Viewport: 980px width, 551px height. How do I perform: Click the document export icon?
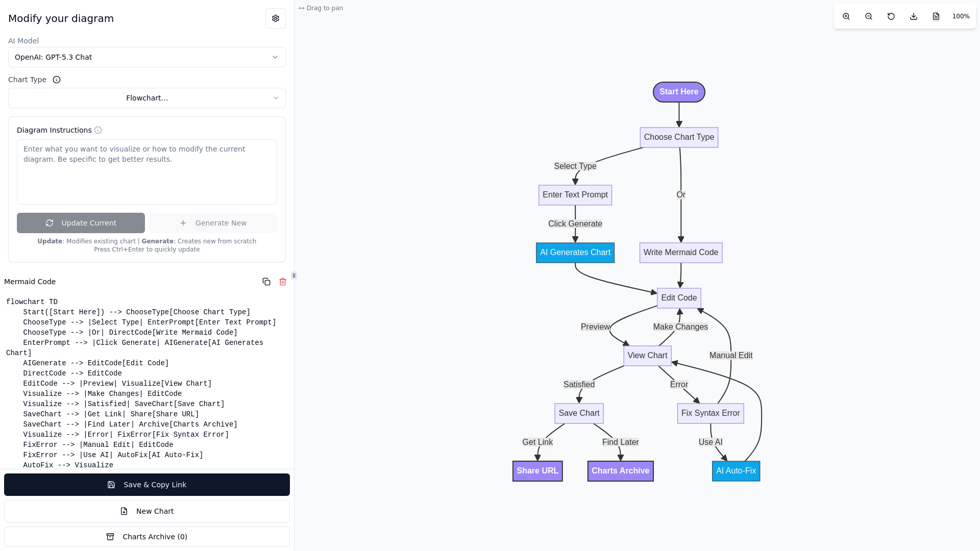936,16
